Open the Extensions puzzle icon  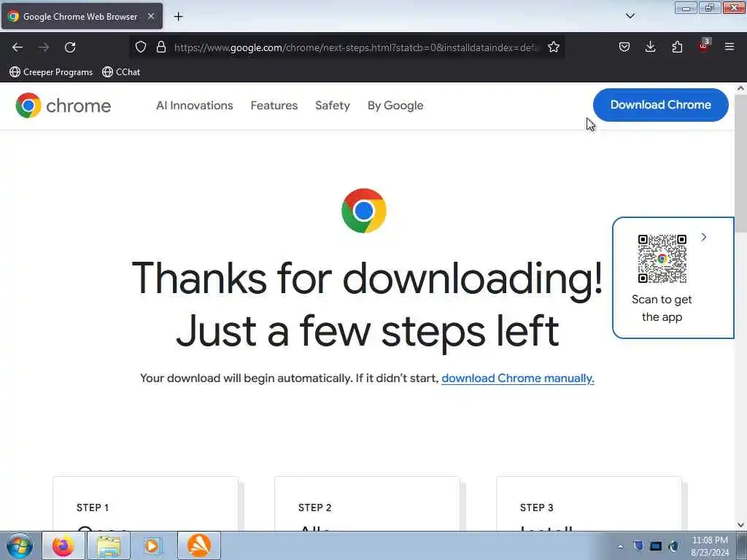point(677,47)
